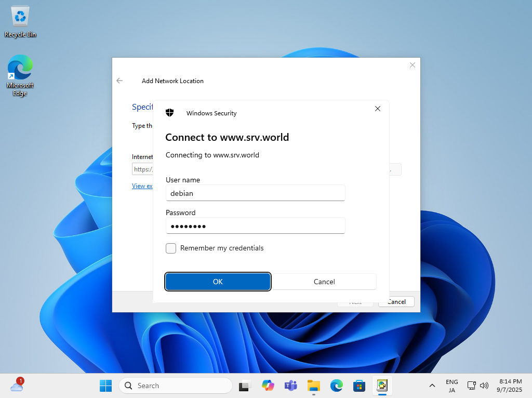Click the Windows Security shield icon
The width and height of the screenshot is (532, 398).
pos(170,113)
